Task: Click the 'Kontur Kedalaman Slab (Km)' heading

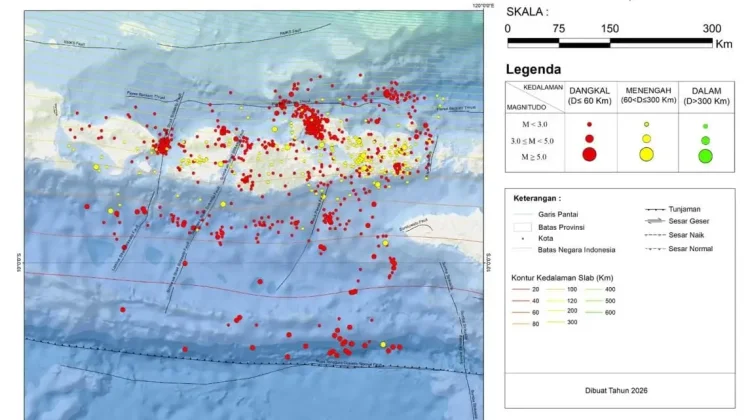Action: point(562,278)
